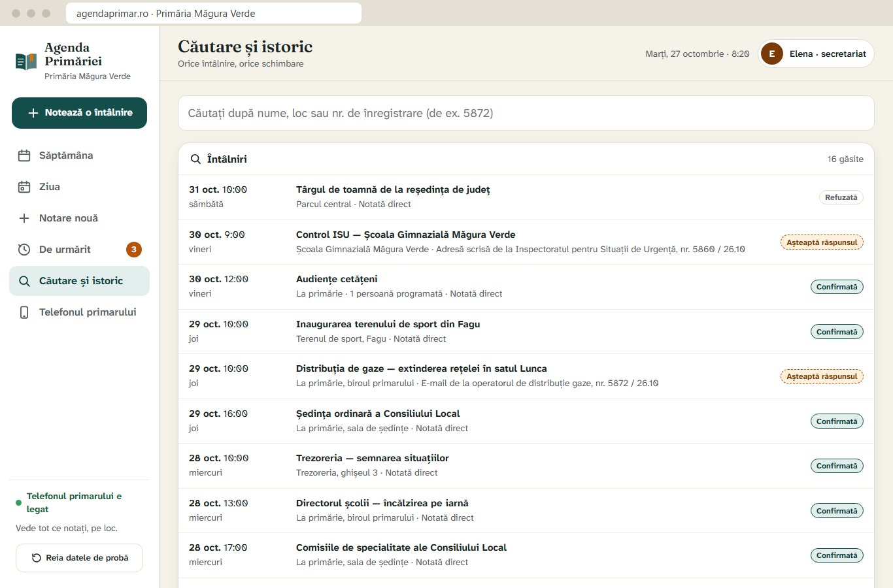Click the Ziua calendar-day icon
Image resolution: width=893 pixels, height=588 pixels.
24,187
